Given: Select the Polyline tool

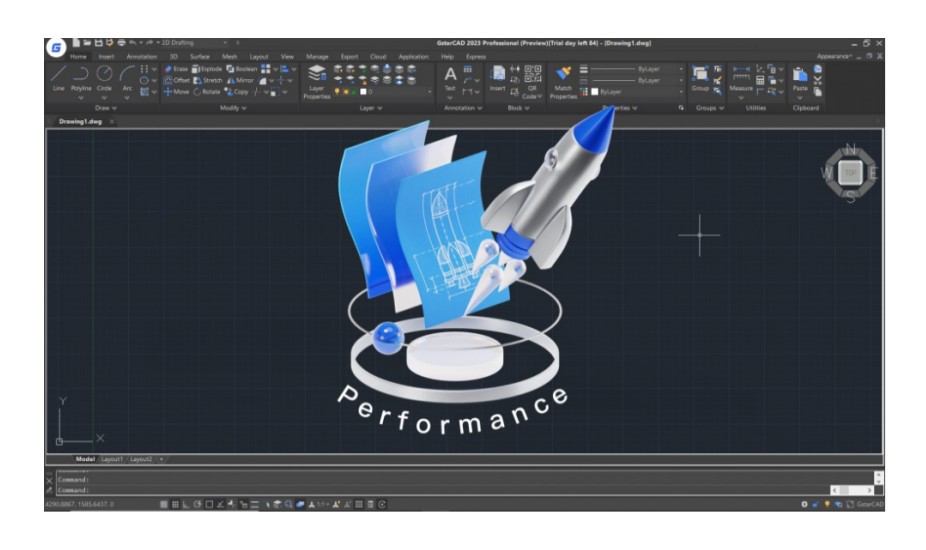Looking at the screenshot, I should click(x=81, y=78).
